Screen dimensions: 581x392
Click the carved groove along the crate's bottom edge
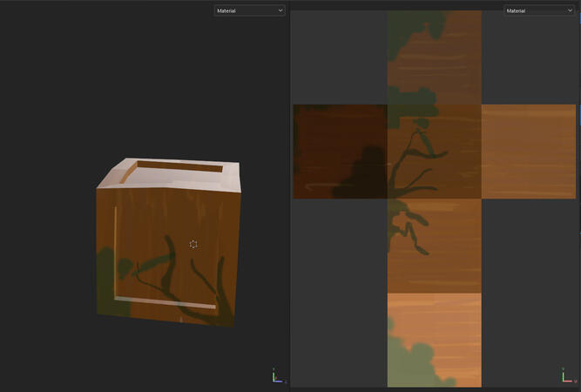pos(166,304)
